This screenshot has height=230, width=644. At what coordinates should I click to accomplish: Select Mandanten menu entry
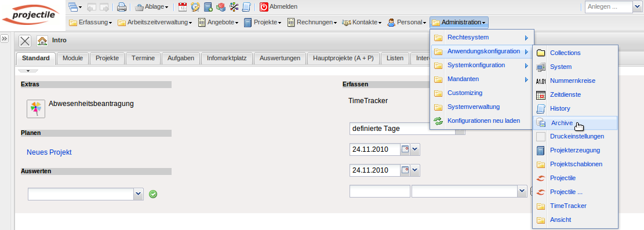point(482,79)
